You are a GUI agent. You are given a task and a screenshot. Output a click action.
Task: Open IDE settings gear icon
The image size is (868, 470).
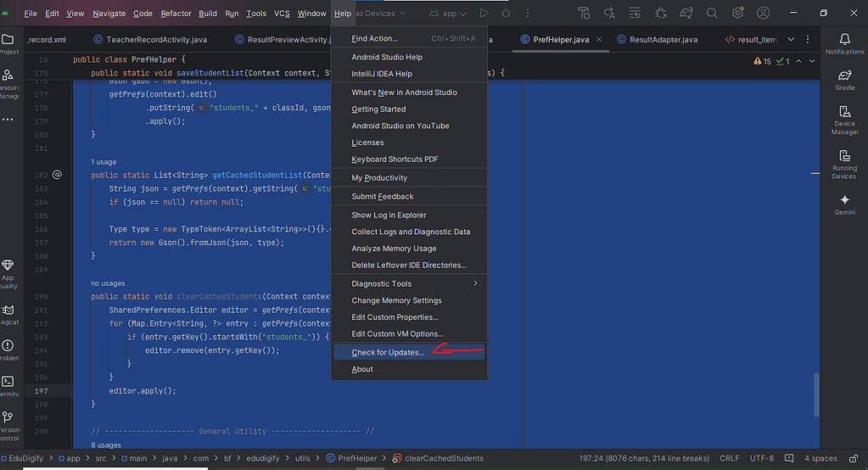point(737,13)
